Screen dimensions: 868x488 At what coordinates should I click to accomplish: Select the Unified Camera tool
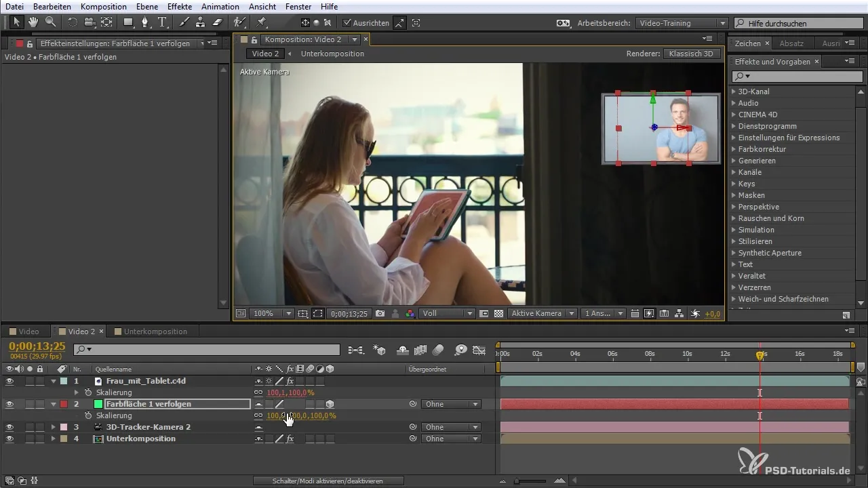point(90,22)
